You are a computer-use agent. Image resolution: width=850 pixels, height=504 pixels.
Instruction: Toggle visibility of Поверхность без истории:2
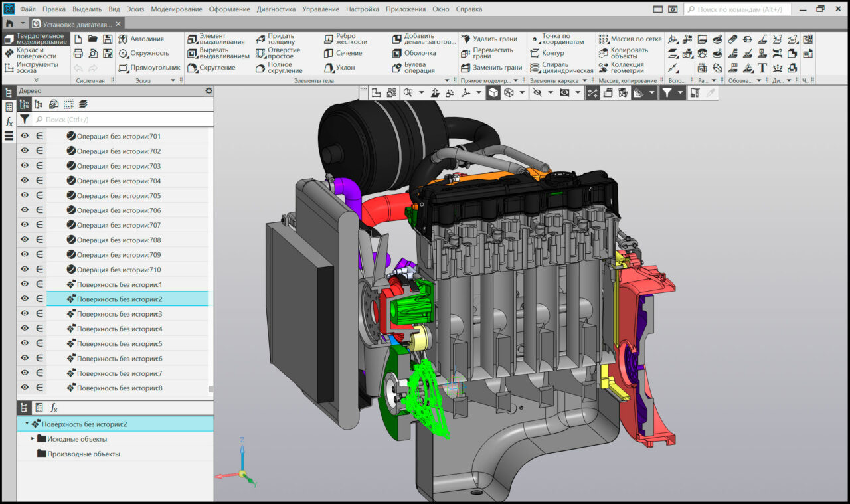coord(25,299)
